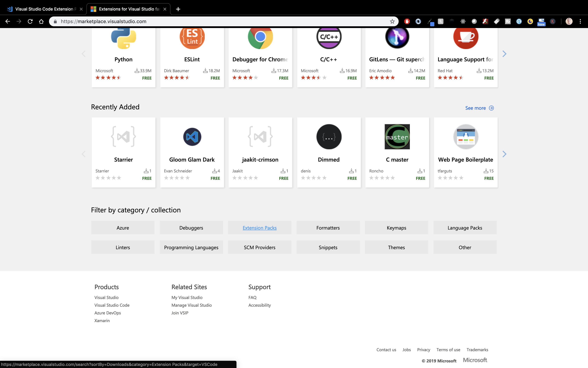Click the See more link

coord(479,108)
